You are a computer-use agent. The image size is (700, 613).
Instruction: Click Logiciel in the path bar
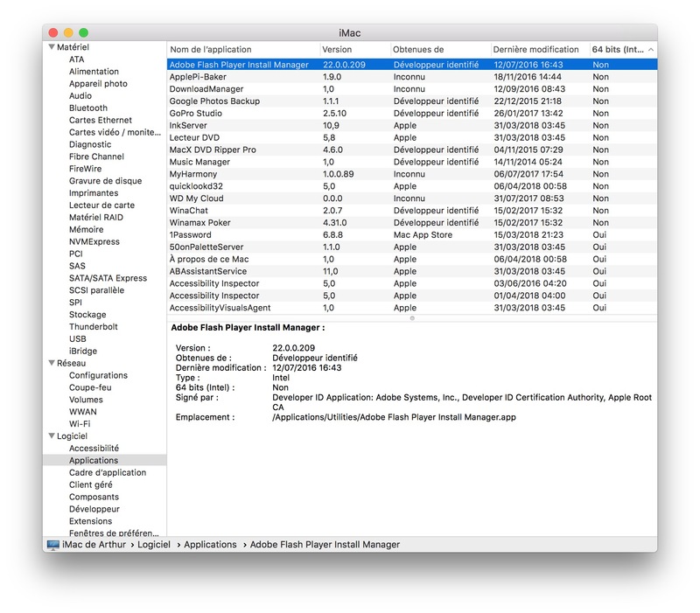click(154, 545)
